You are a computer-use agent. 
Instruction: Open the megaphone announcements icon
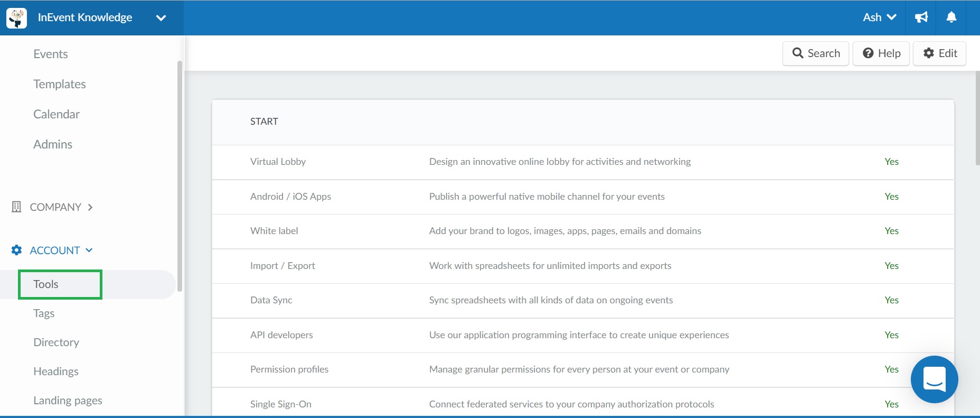[921, 17]
